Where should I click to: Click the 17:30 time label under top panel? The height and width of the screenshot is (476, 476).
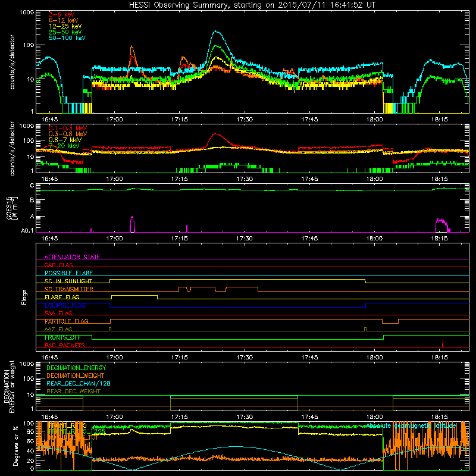pyautogui.click(x=245, y=120)
